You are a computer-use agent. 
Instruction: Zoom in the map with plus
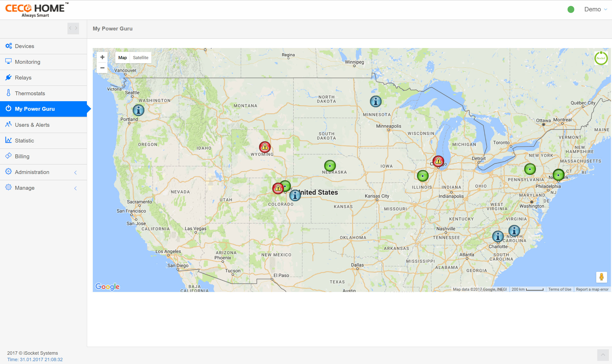tap(102, 57)
